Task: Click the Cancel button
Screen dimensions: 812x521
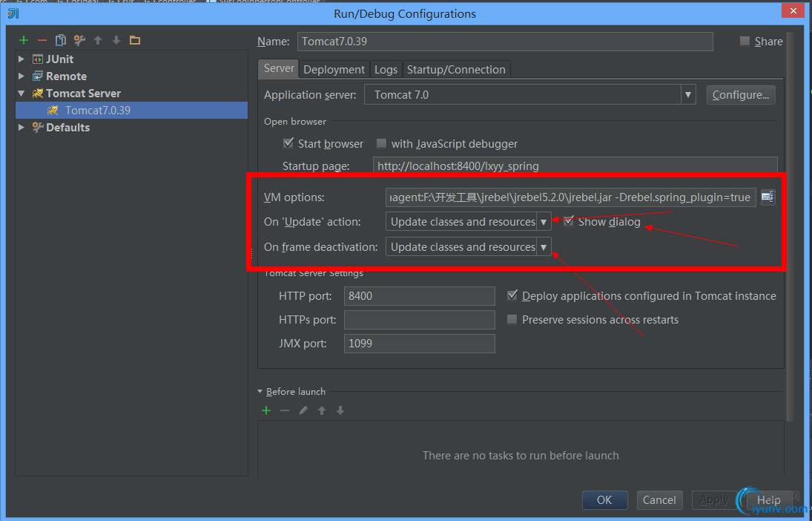Action: (x=659, y=499)
